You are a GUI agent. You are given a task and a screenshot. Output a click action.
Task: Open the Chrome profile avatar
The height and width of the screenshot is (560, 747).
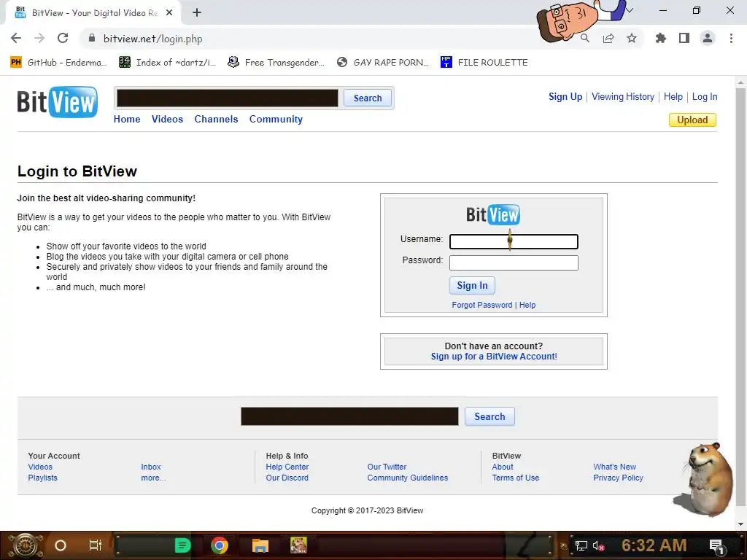tap(708, 38)
